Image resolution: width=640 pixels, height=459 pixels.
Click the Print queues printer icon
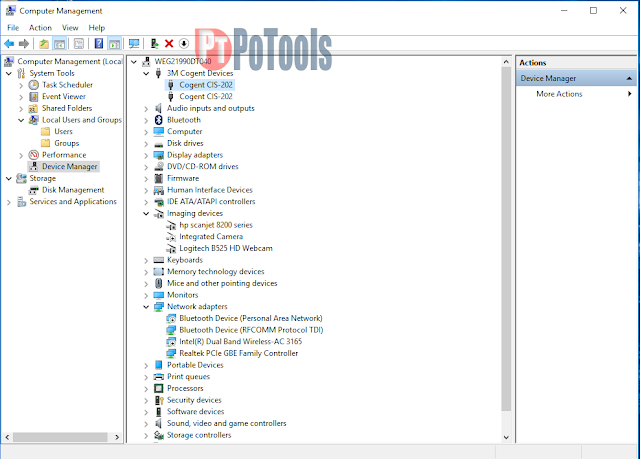click(x=159, y=377)
